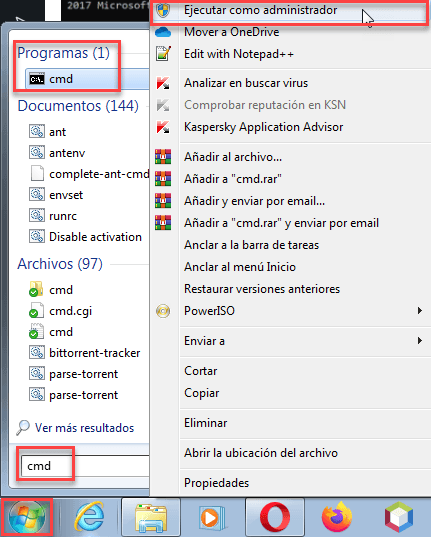Click WinRAR icon beside cmd.rar y enviar por email

pyautogui.click(x=163, y=223)
